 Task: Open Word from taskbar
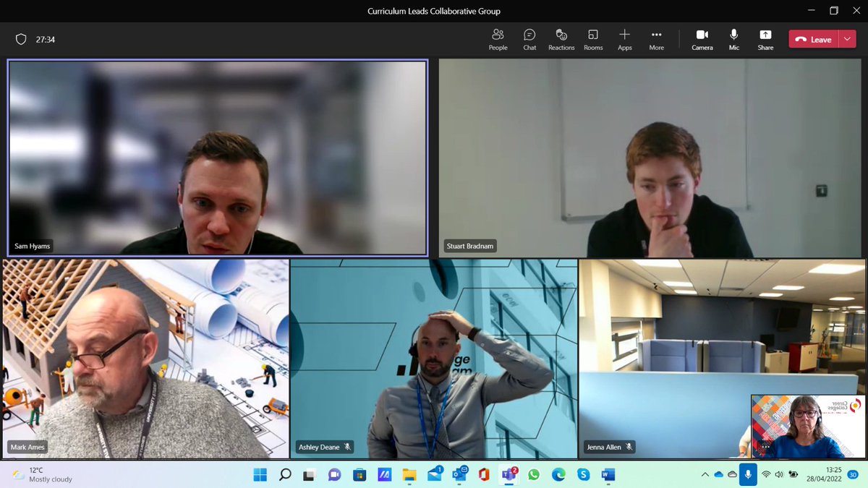608,474
